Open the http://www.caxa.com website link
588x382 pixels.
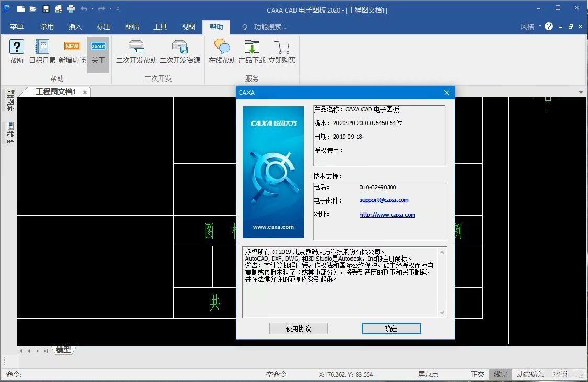(387, 215)
